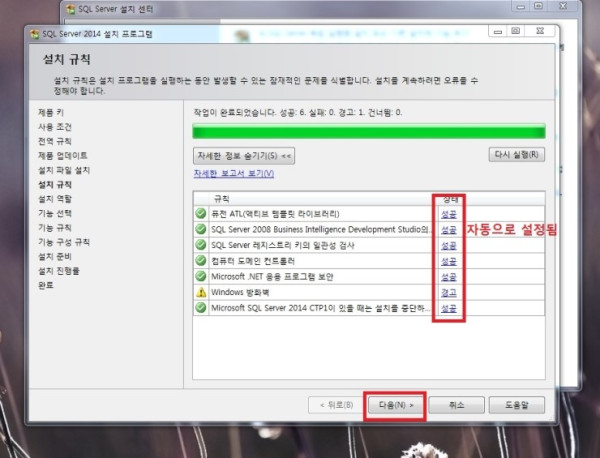Select 완료 step in sidebar
Image resolution: width=600 pixels, height=458 pixels.
[x=46, y=285]
